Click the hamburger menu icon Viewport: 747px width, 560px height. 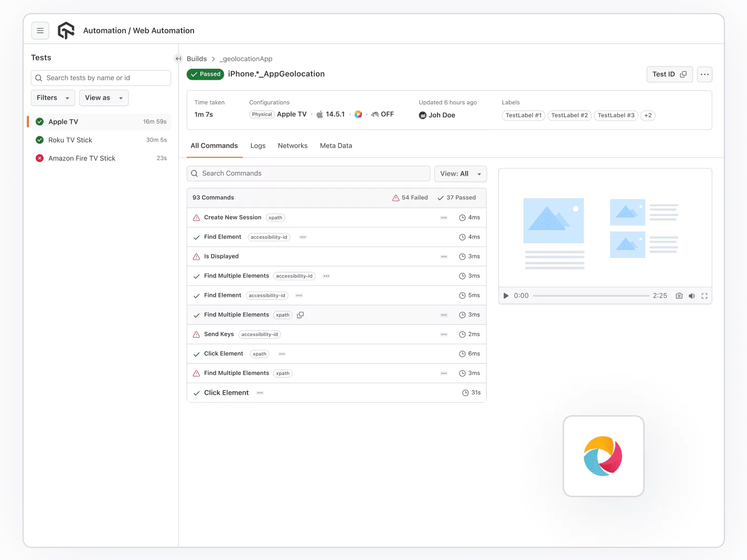pyautogui.click(x=40, y=30)
